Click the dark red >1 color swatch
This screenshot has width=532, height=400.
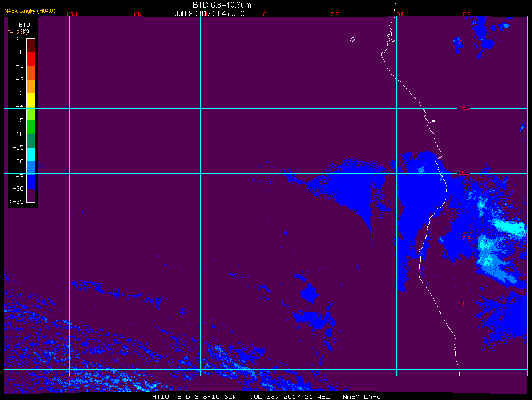point(31,45)
